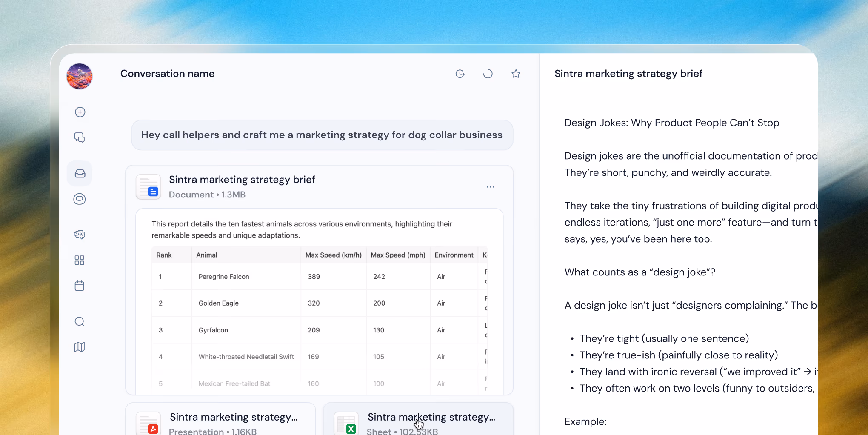Image resolution: width=868 pixels, height=435 pixels.
Task: Click heading 'Design Jokes: Why Product People Can't Stop'
Action: coord(672,123)
